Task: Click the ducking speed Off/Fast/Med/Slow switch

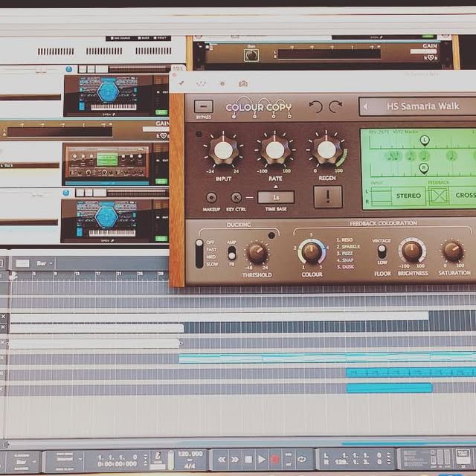Action: click(199, 253)
